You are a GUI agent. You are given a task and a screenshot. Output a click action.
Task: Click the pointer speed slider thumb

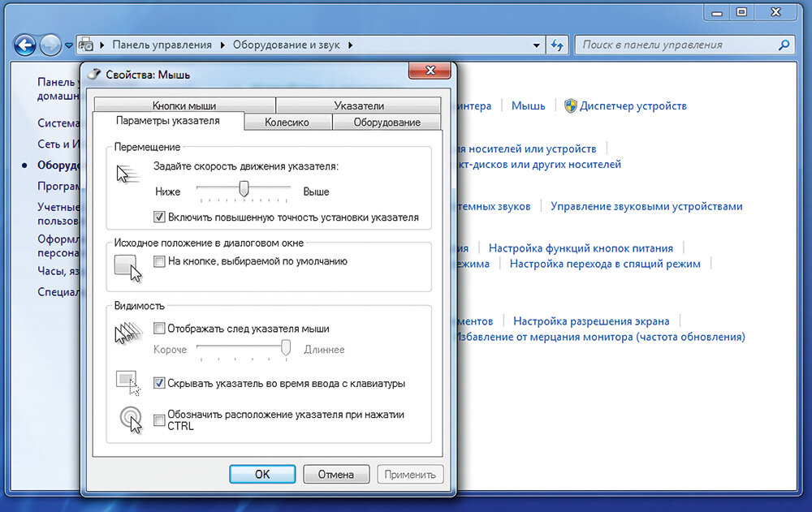click(x=244, y=189)
